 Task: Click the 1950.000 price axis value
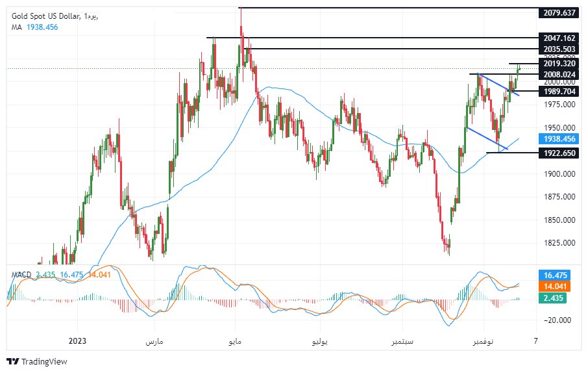[x=559, y=128]
